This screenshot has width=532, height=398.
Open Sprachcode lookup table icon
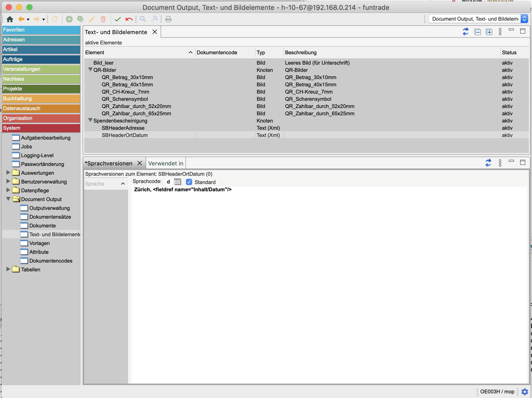tap(177, 182)
